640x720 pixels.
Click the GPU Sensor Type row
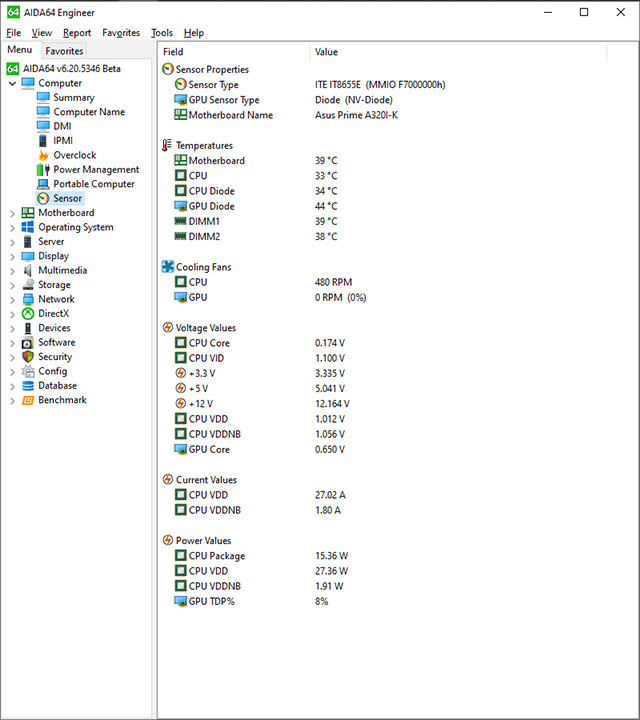pos(383,100)
